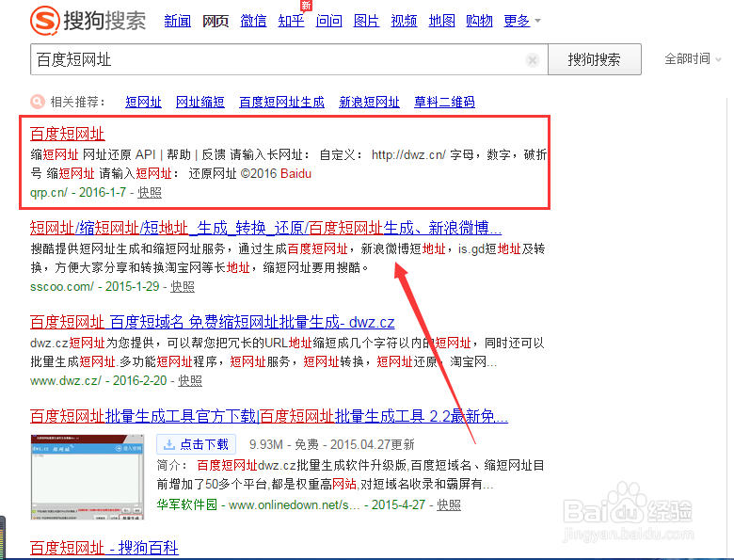Open the software screenshot thumbnail
734x560 pixels.
pyautogui.click(x=88, y=477)
